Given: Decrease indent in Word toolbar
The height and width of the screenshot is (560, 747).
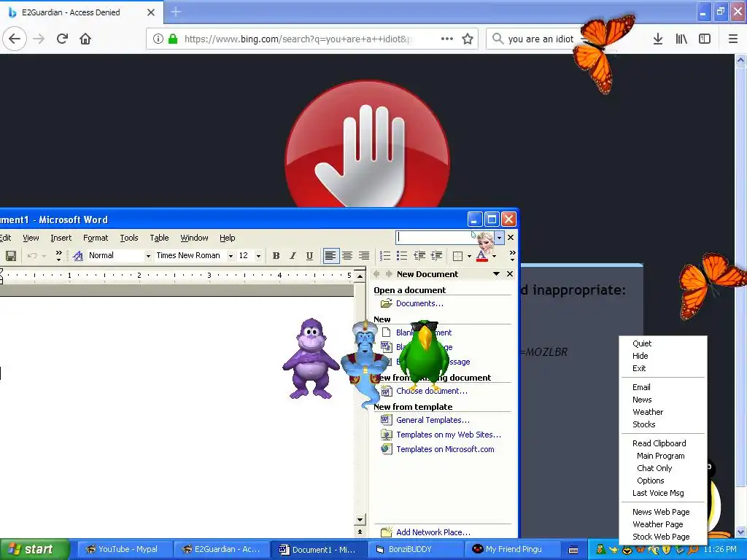Looking at the screenshot, I should click(x=419, y=256).
